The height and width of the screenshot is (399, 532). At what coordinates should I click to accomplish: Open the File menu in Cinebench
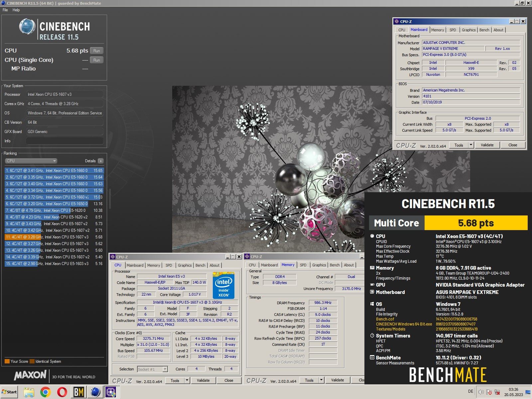pos(5,10)
